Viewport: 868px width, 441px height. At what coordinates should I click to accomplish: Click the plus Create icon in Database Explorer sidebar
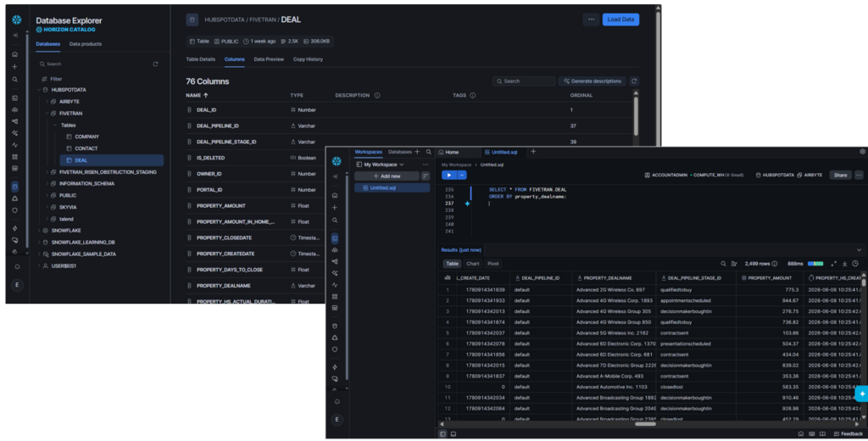point(15,66)
